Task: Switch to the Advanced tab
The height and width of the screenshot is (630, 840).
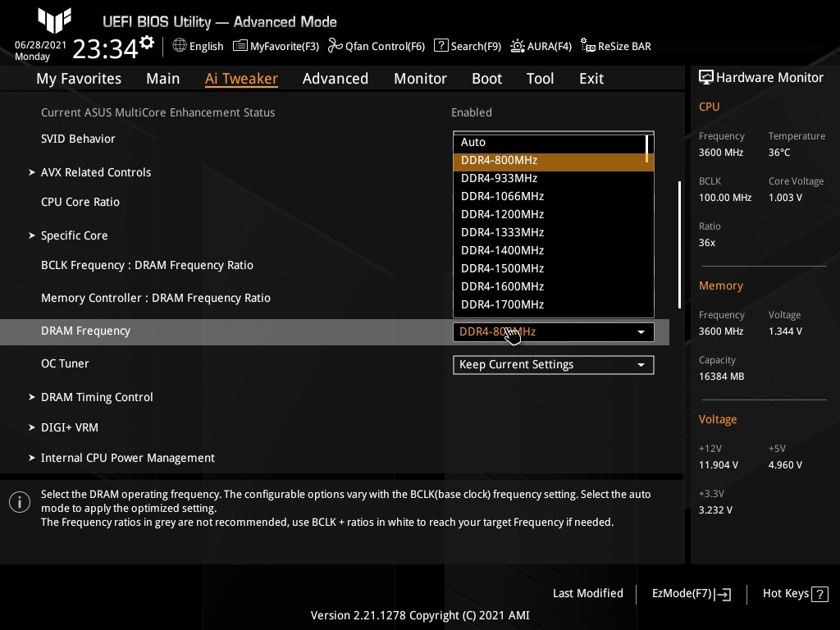Action: tap(335, 79)
